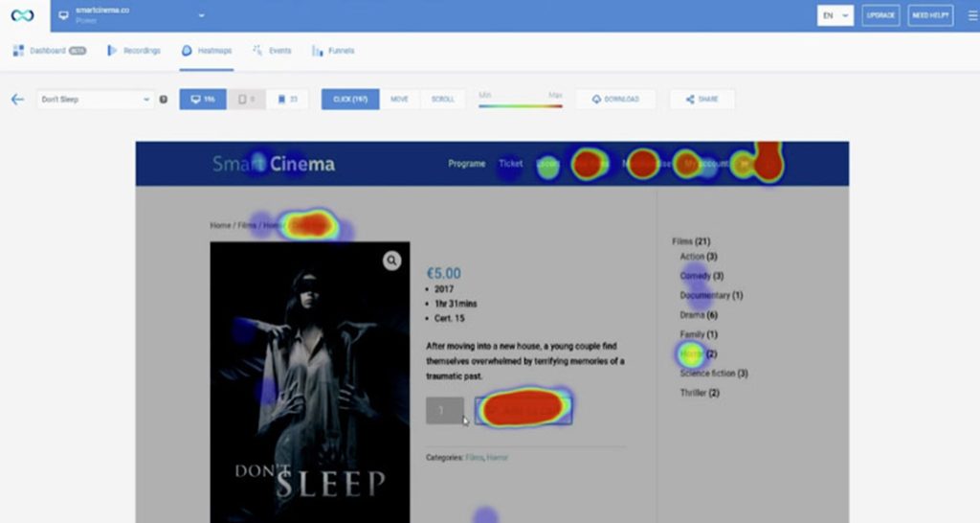Click the add to cart button
980x523 pixels.
coord(523,410)
